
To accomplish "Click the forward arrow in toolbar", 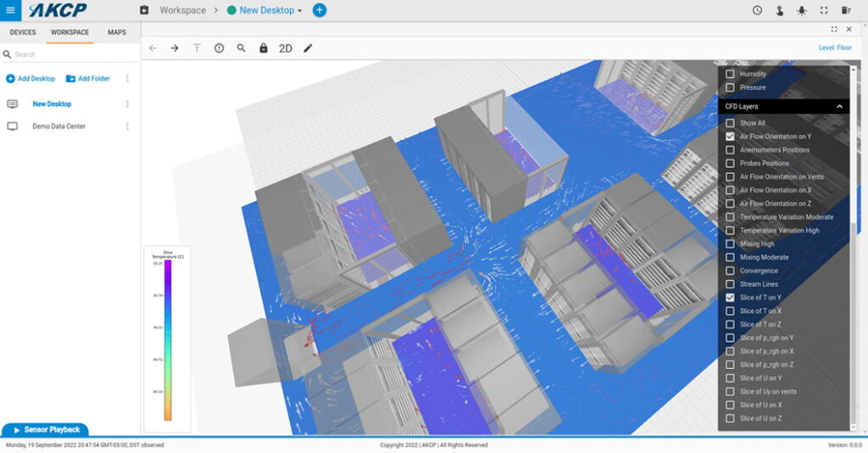I will coord(175,48).
